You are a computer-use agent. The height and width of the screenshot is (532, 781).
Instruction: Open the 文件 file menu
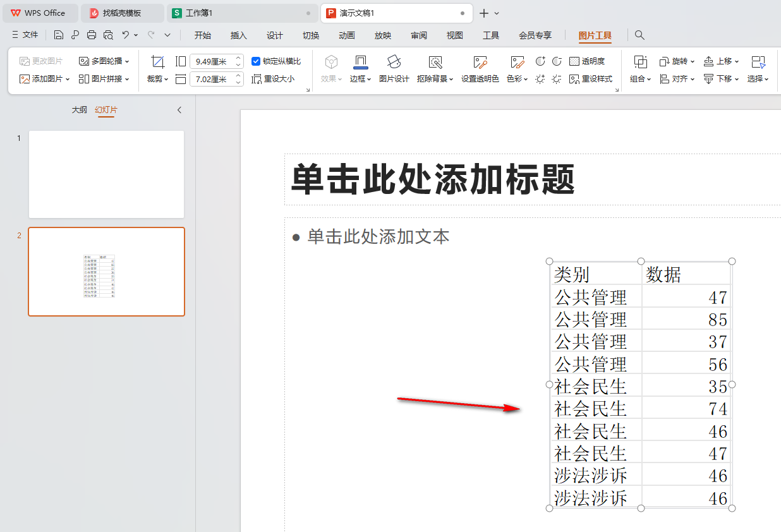(25, 35)
